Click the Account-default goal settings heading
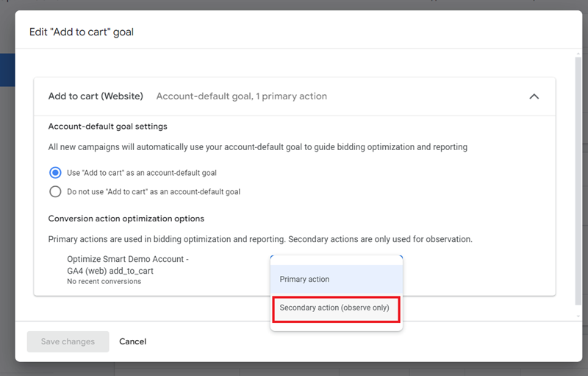 [107, 127]
